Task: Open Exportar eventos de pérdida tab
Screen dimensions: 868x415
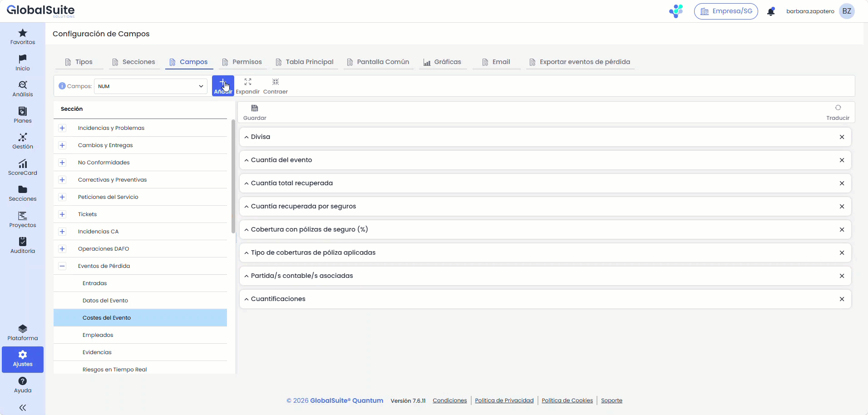Action: (580, 62)
